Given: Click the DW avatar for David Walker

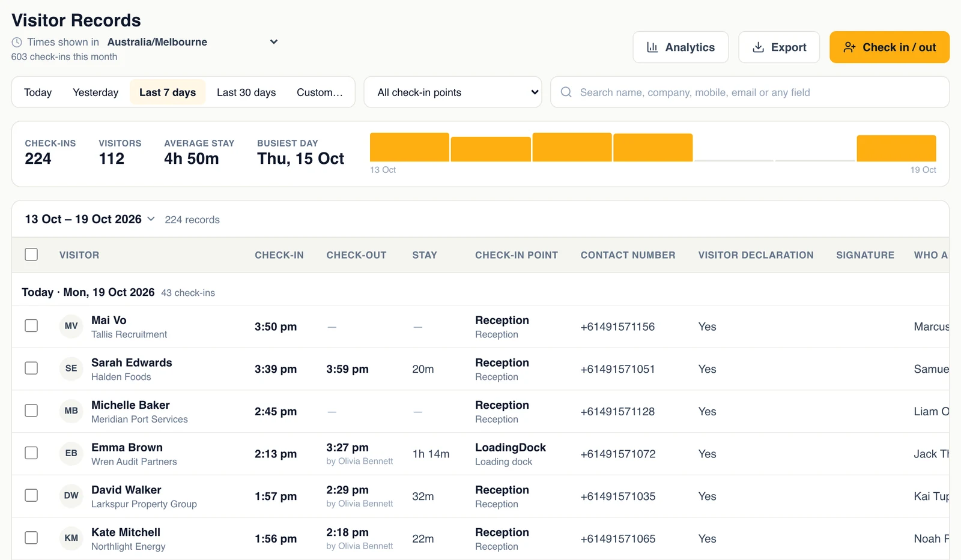Looking at the screenshot, I should pos(71,496).
